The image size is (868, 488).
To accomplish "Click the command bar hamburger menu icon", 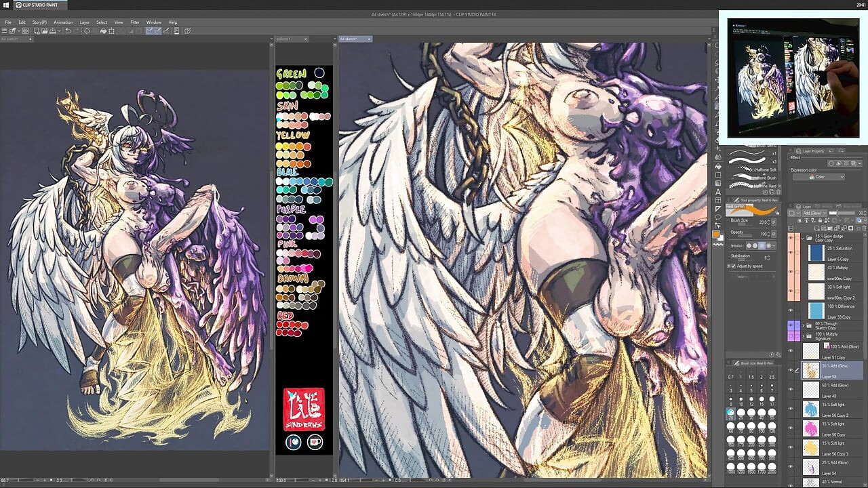I will tap(5, 31).
